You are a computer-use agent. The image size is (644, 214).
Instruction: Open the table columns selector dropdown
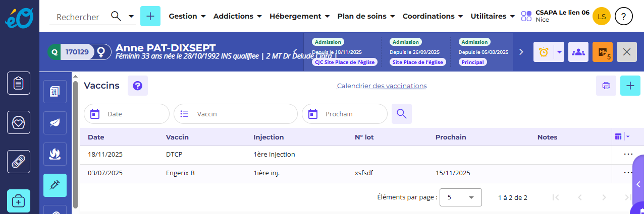tap(622, 136)
